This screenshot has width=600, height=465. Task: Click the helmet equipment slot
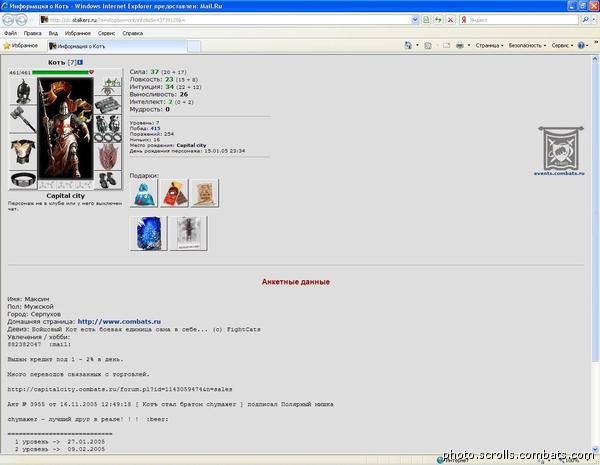click(x=23, y=91)
